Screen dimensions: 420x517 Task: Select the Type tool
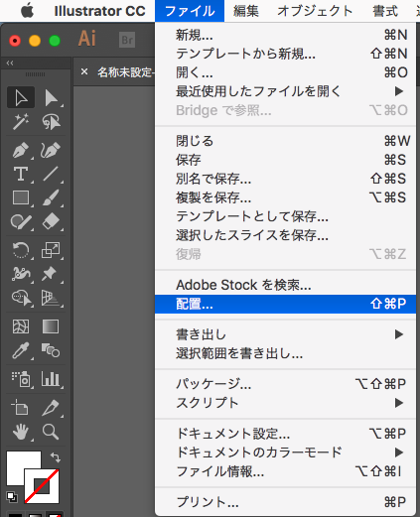coord(21,174)
